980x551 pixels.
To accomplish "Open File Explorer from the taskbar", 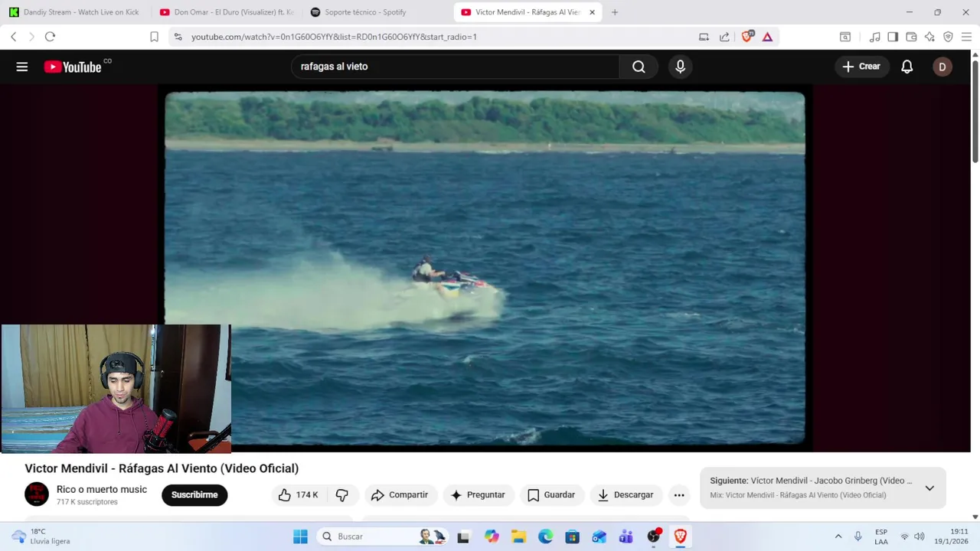I will point(518,536).
